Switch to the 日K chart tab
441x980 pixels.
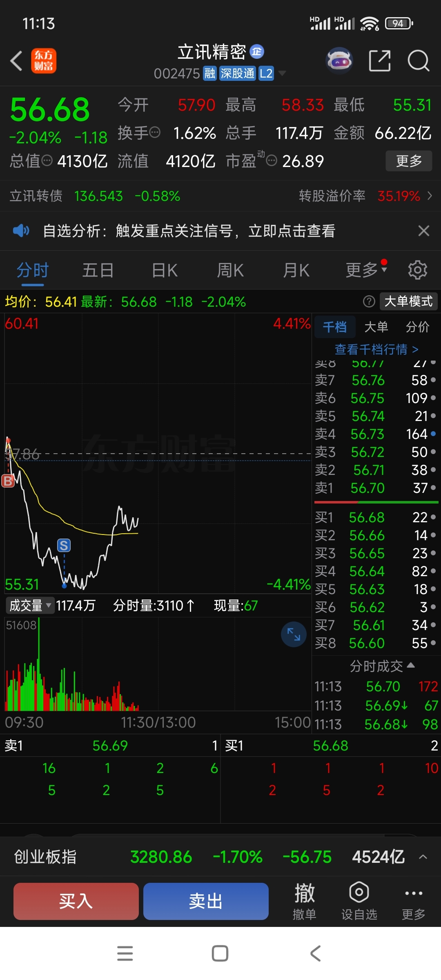tap(165, 270)
